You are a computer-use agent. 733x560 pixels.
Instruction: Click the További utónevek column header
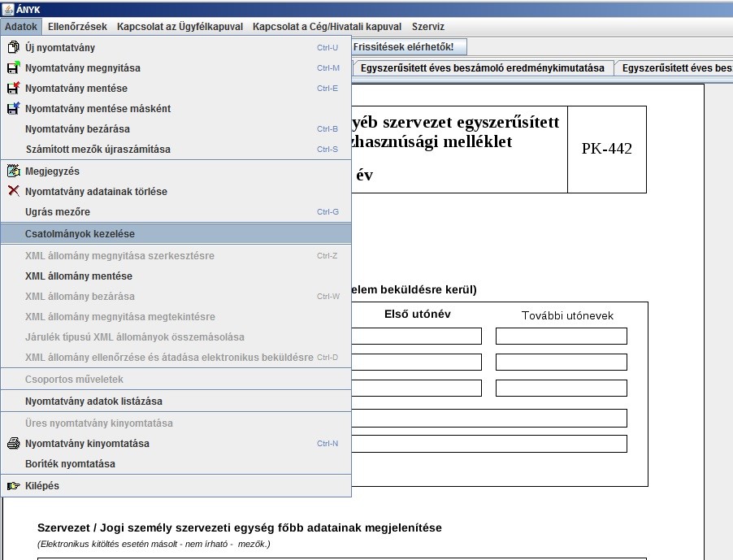(567, 315)
